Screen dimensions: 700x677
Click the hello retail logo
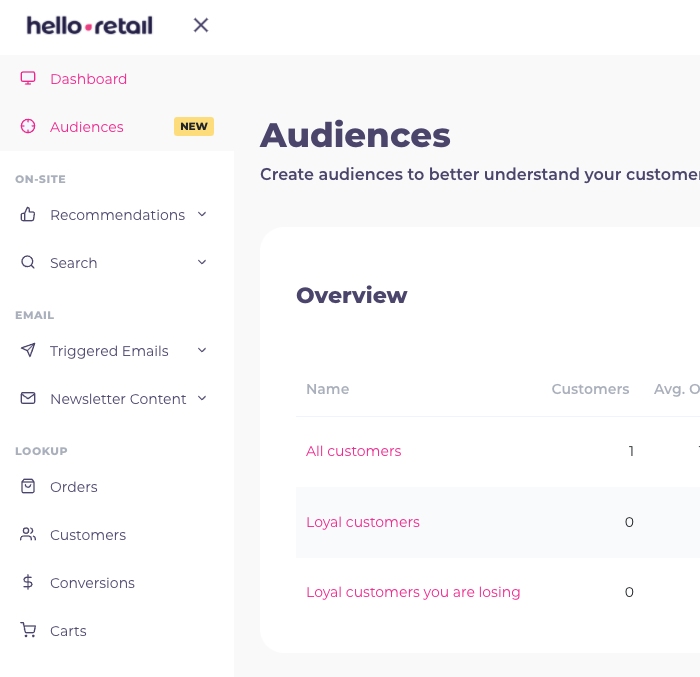click(90, 26)
